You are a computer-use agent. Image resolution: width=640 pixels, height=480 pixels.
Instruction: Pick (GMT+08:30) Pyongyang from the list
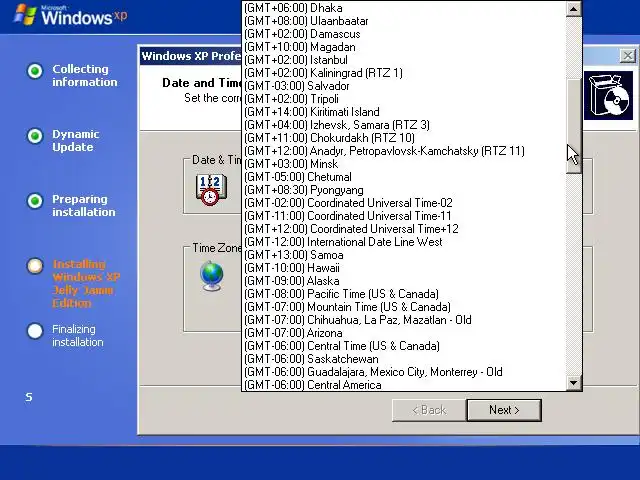404,190
